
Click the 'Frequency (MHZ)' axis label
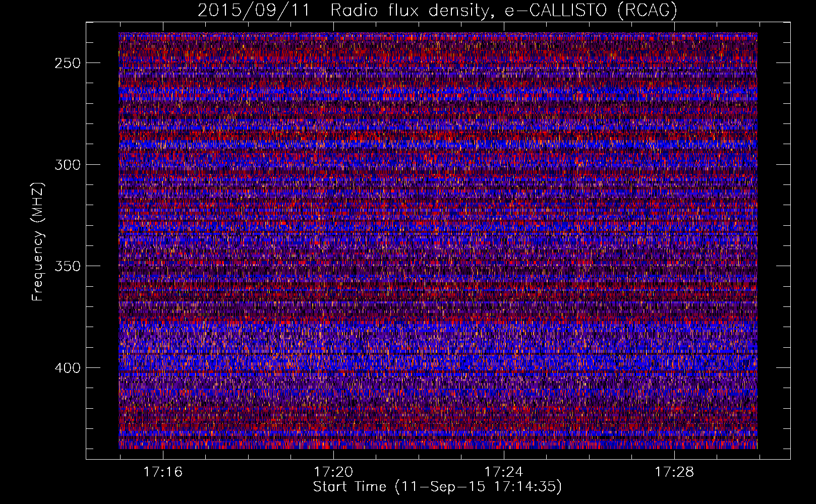[x=38, y=241]
